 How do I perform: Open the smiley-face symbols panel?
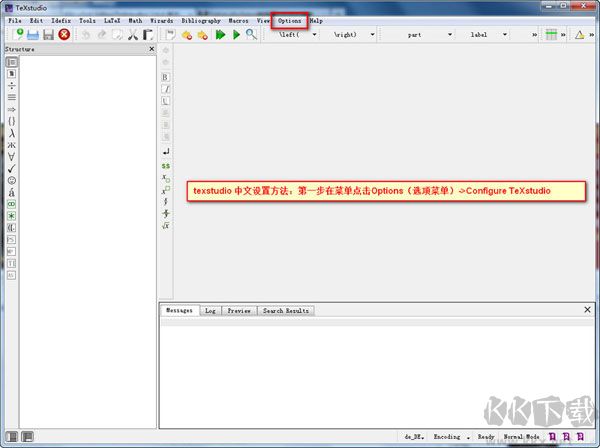pos(12,180)
